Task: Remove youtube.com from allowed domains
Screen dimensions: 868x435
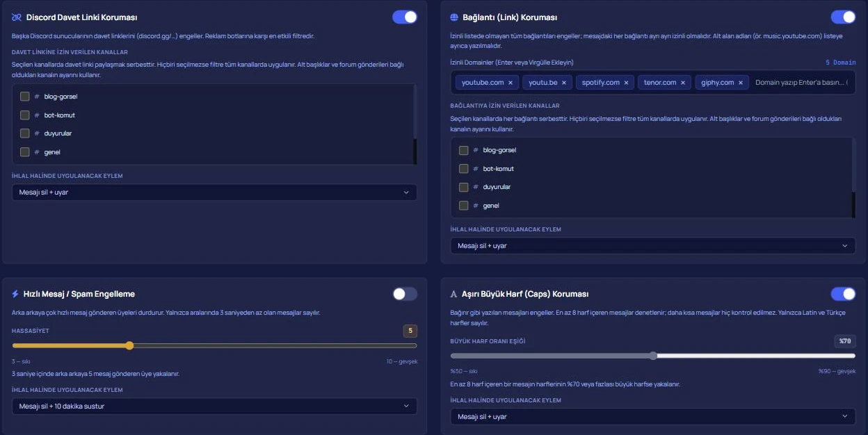Action: pyautogui.click(x=511, y=83)
